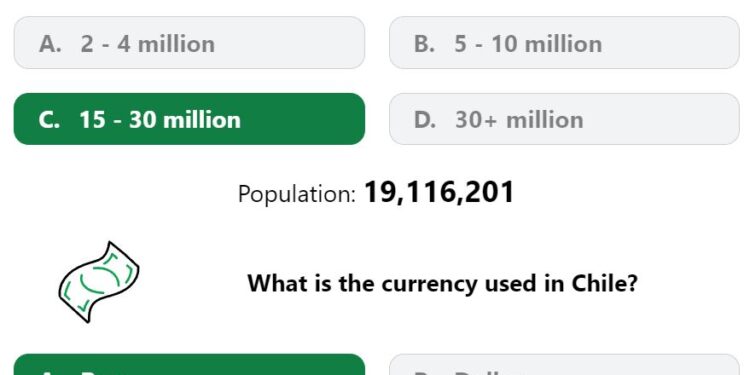Click the 'C.' letter on the green answer
The image size is (750, 375).
(49, 120)
